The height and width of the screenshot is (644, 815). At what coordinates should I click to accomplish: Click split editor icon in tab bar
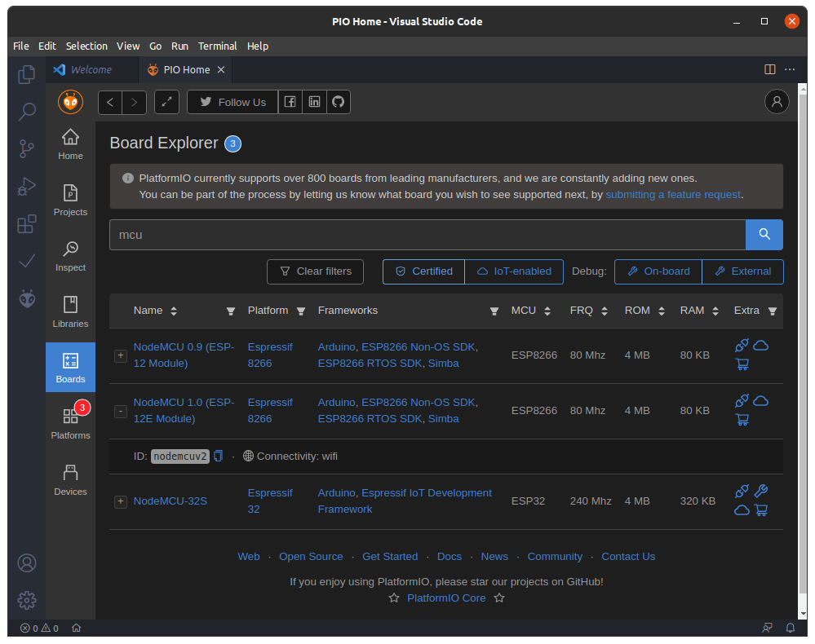770,69
